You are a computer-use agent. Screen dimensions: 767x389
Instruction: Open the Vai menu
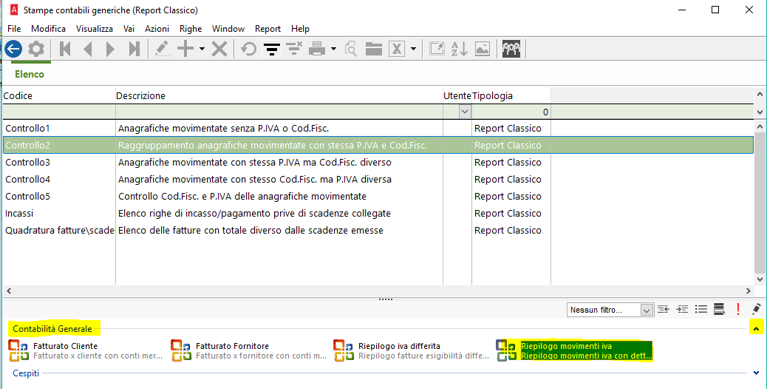coord(129,29)
